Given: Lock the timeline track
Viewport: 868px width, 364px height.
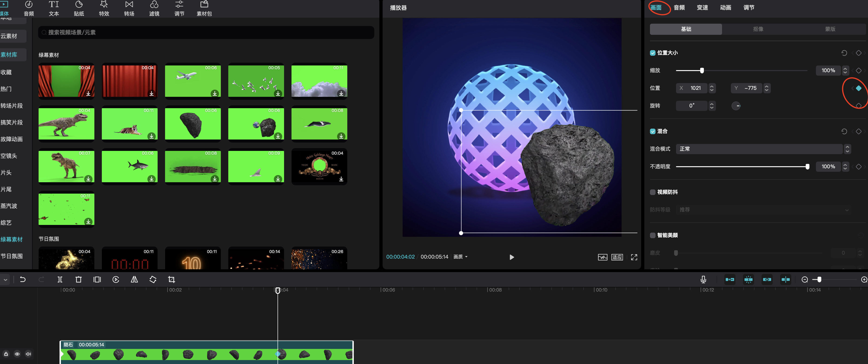Looking at the screenshot, I should click(6, 354).
